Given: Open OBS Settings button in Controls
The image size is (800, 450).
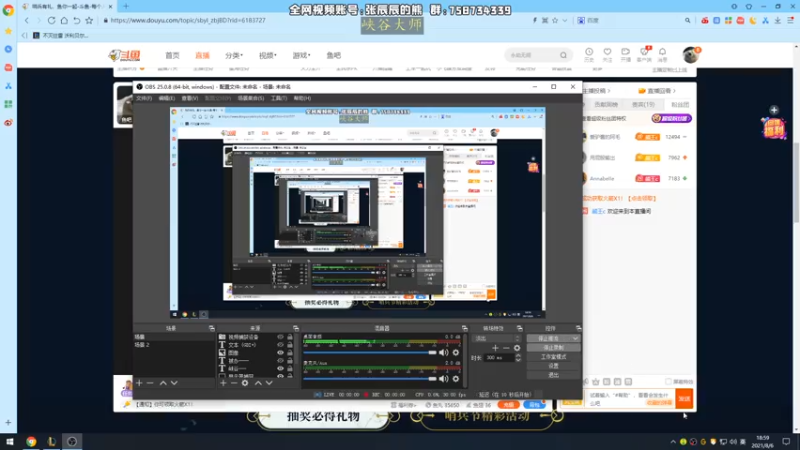Looking at the screenshot, I should [553, 366].
